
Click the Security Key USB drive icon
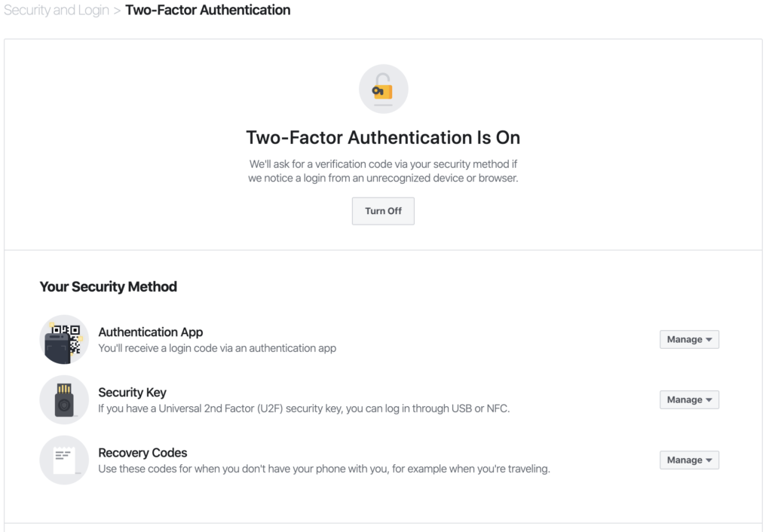click(x=64, y=399)
